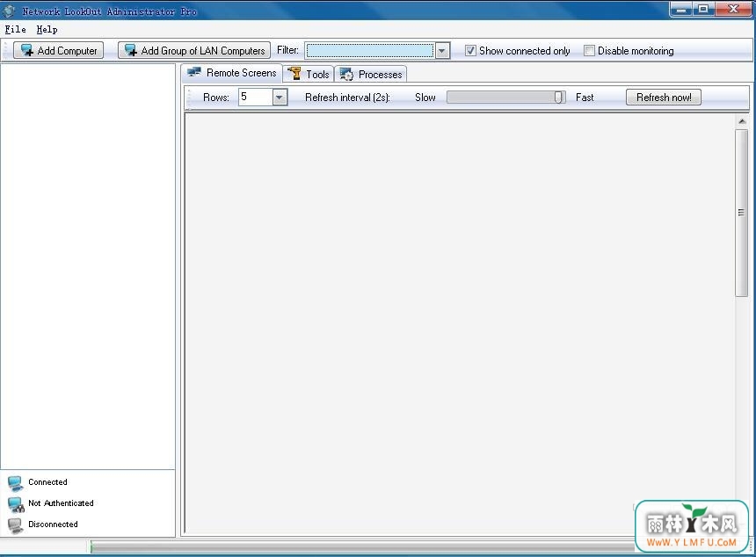Click Add Group of LAN Computers

click(x=194, y=50)
